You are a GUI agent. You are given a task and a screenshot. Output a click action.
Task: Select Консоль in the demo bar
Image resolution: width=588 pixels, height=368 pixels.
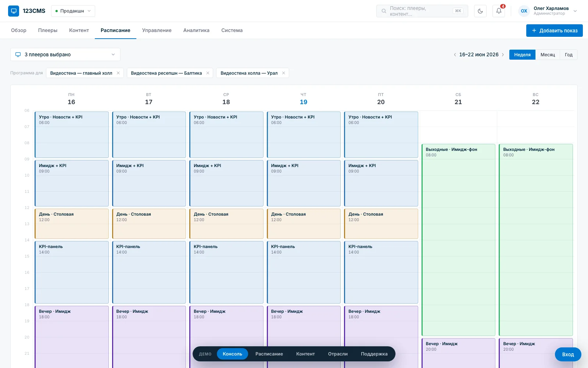[232, 354]
